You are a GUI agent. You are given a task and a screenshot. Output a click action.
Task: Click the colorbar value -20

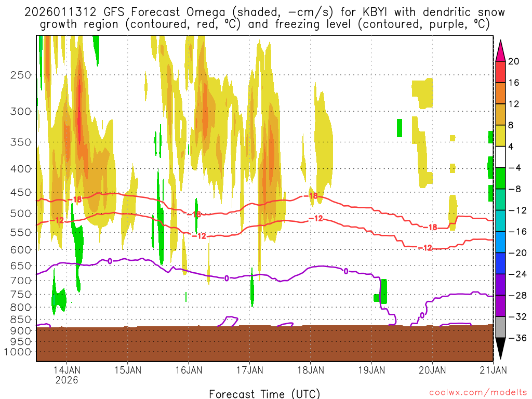pos(517,253)
